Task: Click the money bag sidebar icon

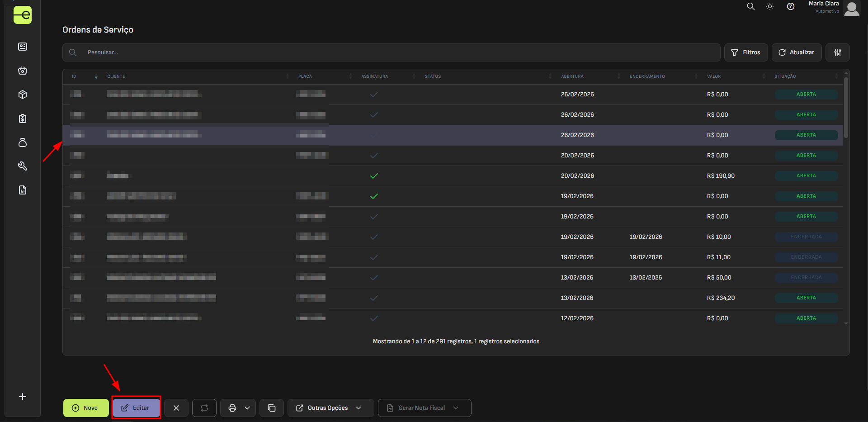Action: click(x=23, y=142)
